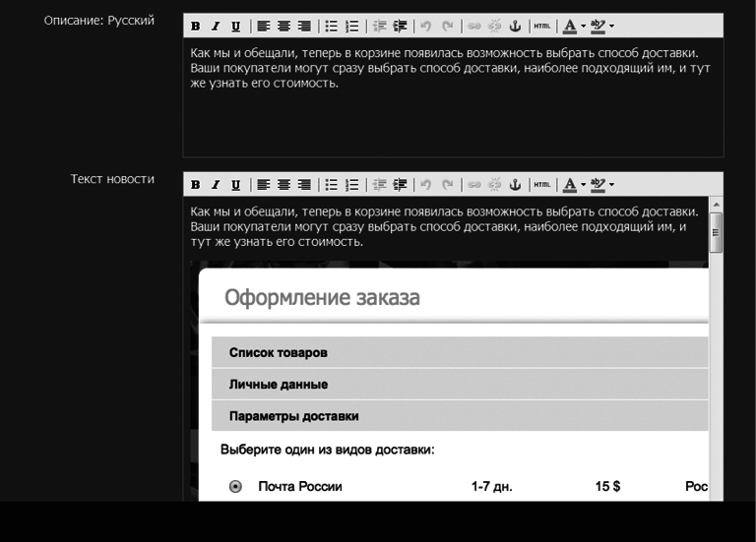The width and height of the screenshot is (756, 542).
Task: Open HTML source of the Текст новости editor
Action: (x=542, y=185)
